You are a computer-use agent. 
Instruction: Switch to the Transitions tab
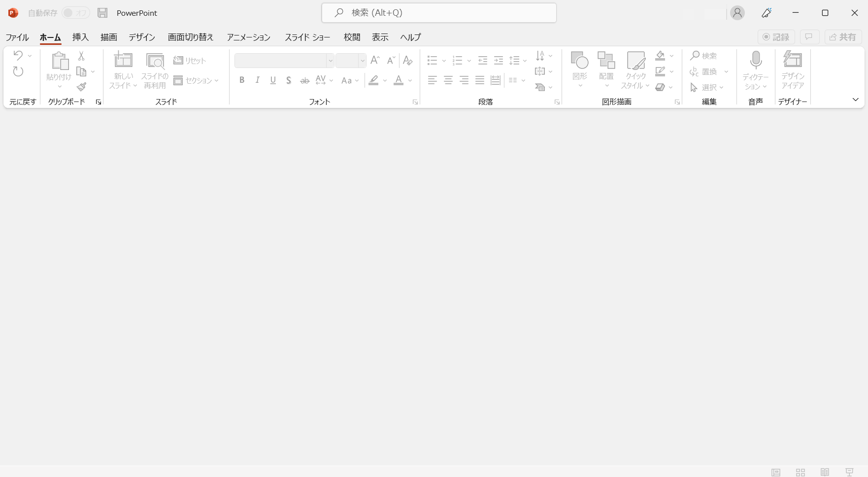(191, 37)
